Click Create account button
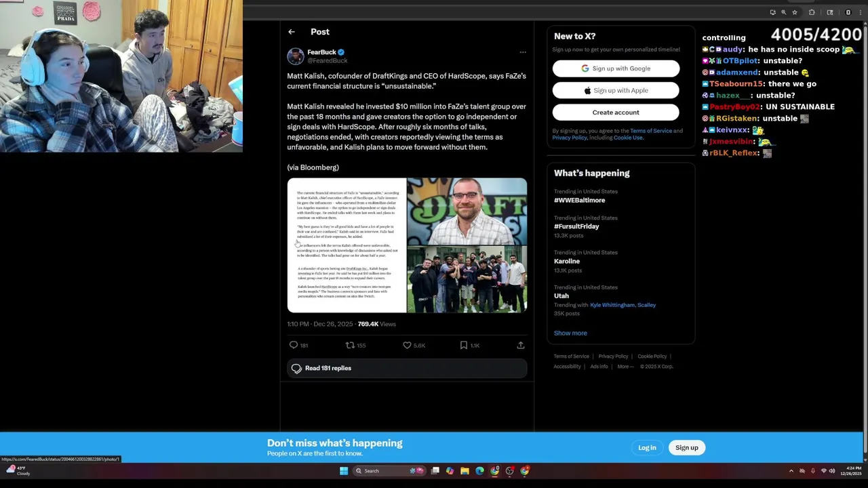This screenshot has height=488, width=868. click(616, 113)
